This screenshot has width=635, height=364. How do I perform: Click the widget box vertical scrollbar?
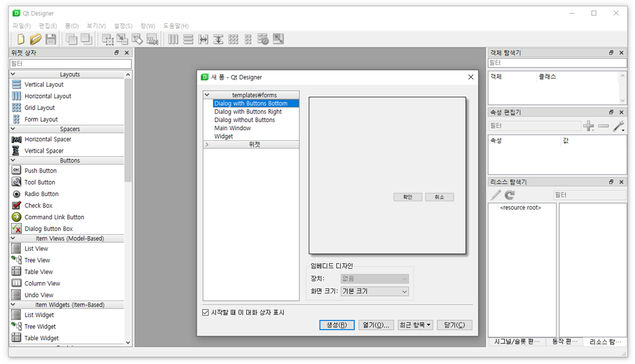[x=128, y=208]
